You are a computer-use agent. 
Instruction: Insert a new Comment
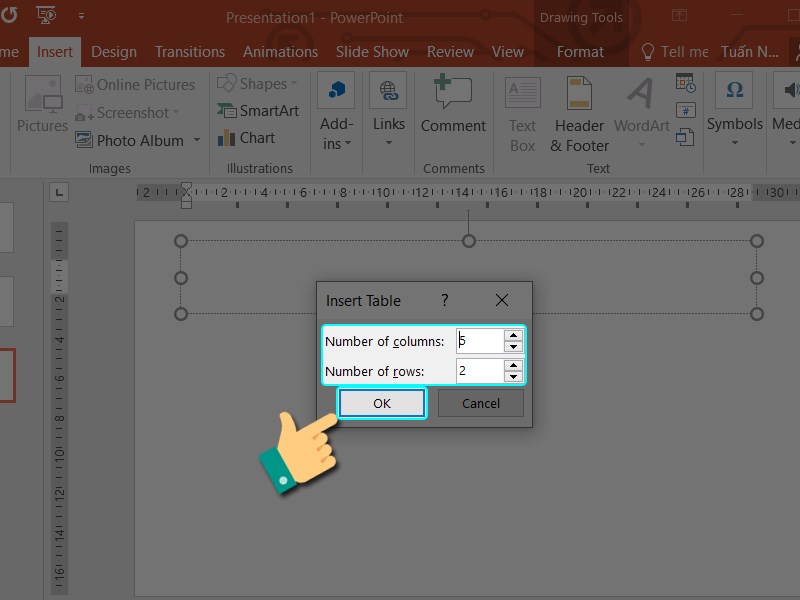(x=452, y=105)
